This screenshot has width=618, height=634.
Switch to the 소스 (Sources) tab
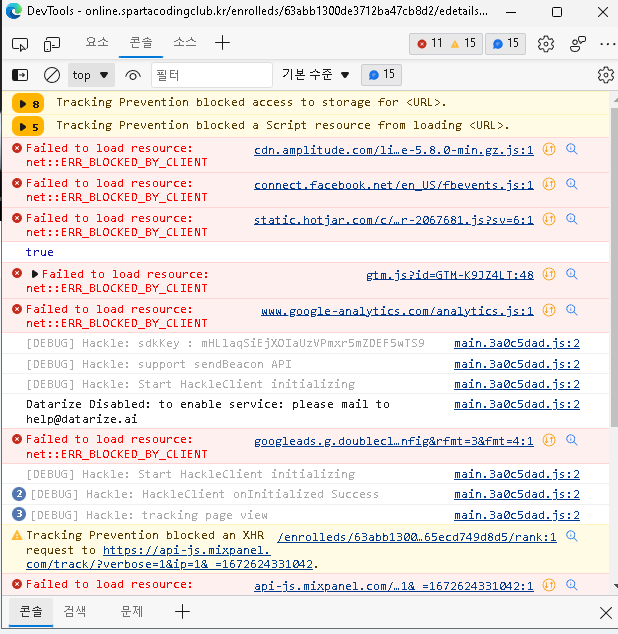point(184,42)
